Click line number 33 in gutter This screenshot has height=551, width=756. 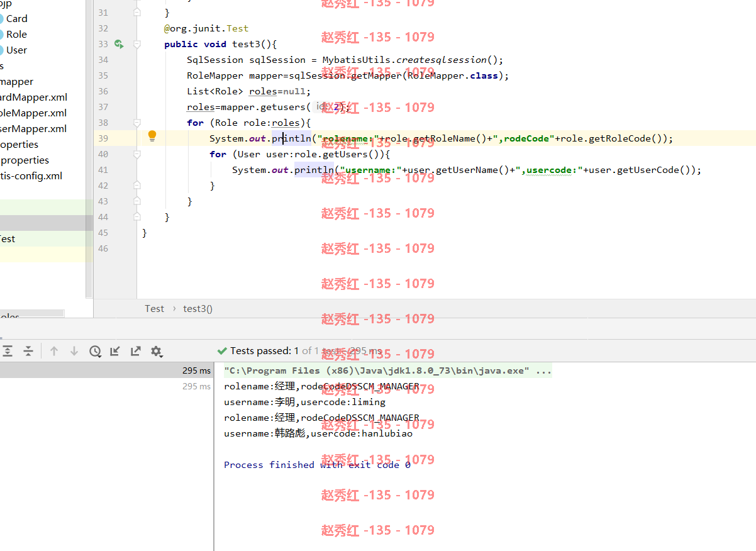(x=103, y=44)
